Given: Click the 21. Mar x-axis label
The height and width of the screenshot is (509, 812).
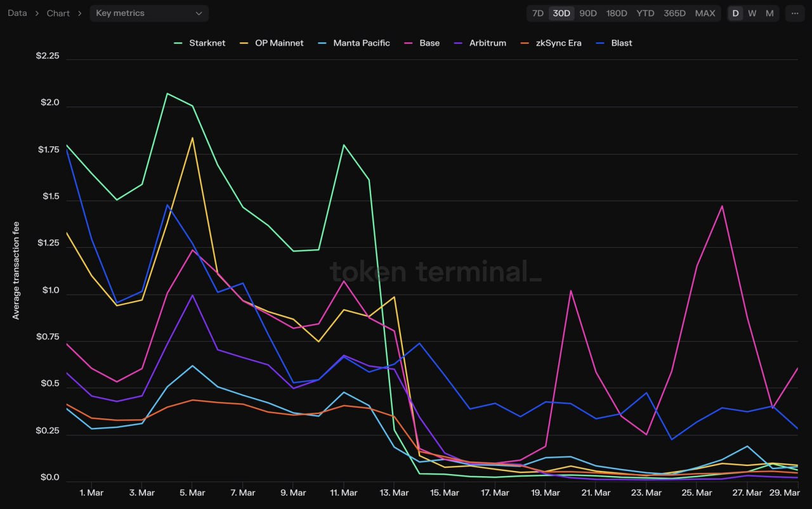Looking at the screenshot, I should click(x=596, y=493).
